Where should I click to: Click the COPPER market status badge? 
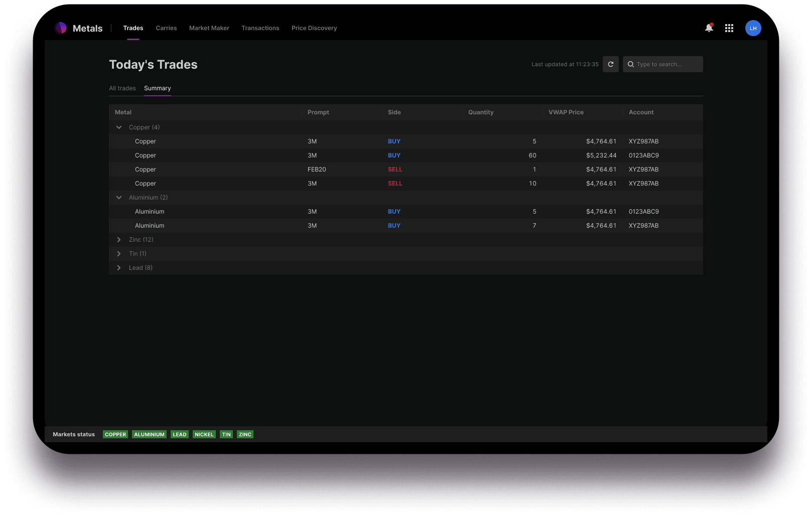click(x=115, y=434)
